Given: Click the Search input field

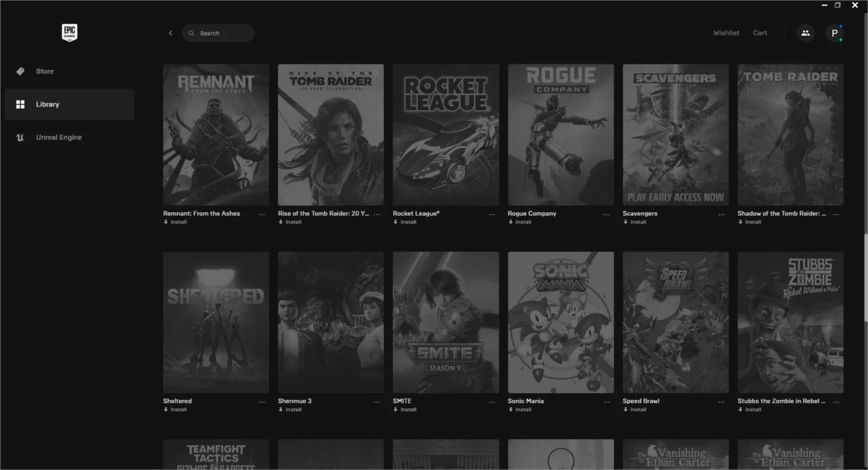Looking at the screenshot, I should pos(218,33).
